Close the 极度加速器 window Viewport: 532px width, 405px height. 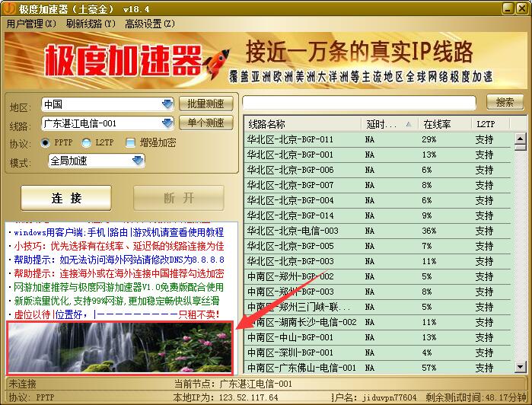pos(522,8)
